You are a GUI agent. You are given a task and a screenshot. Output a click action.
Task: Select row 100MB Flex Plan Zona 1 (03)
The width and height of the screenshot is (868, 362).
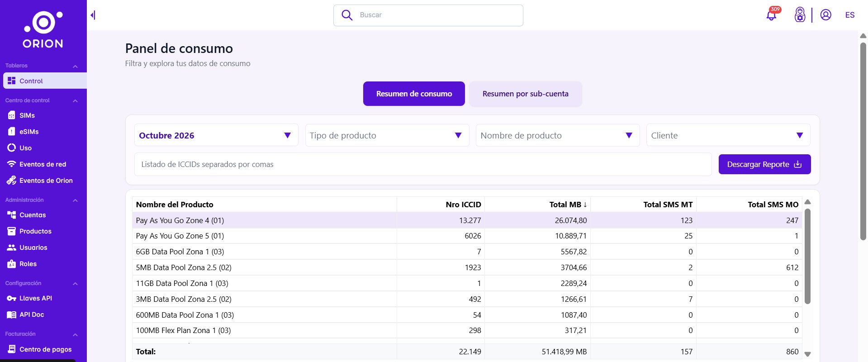(467, 330)
